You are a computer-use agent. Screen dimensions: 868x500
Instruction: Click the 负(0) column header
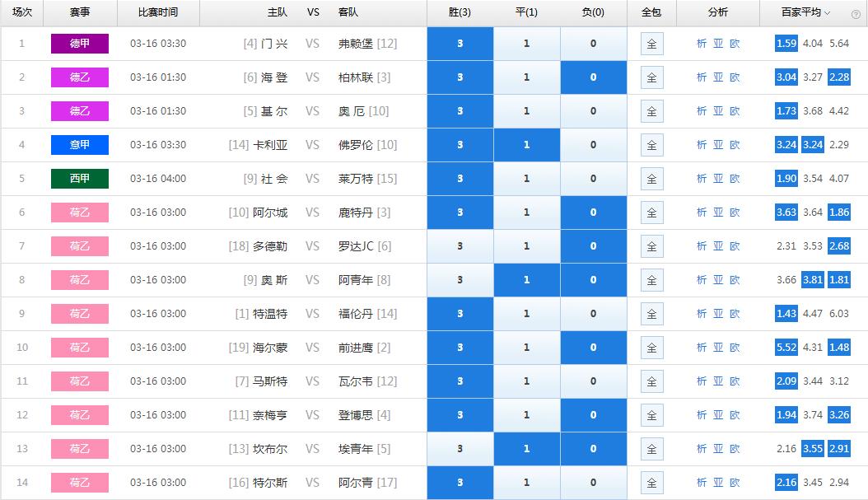point(593,12)
